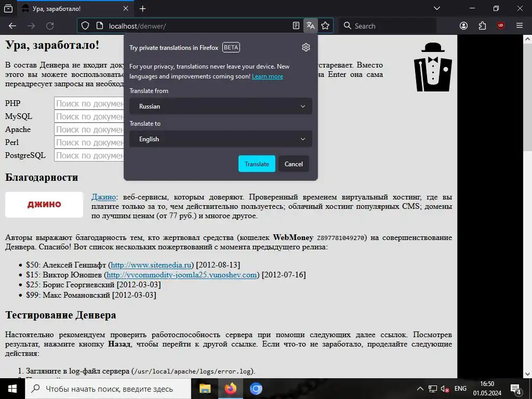Viewport: 532px width, 399px height.
Task: Open the Learn more link
Action: click(x=268, y=76)
